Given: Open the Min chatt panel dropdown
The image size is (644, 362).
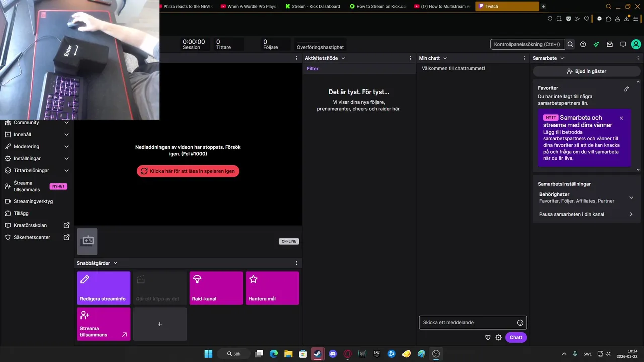Looking at the screenshot, I should (445, 58).
